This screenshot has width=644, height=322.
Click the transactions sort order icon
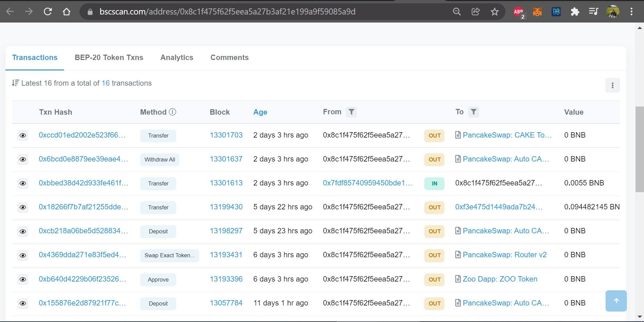(x=15, y=83)
